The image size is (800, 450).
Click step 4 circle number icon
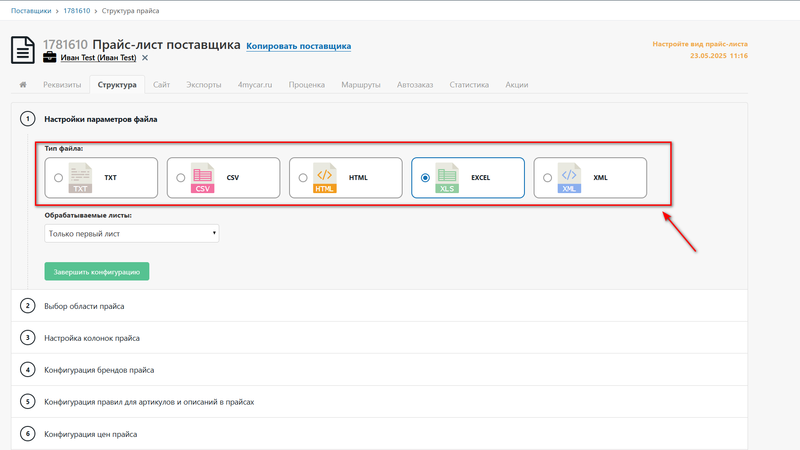28,370
